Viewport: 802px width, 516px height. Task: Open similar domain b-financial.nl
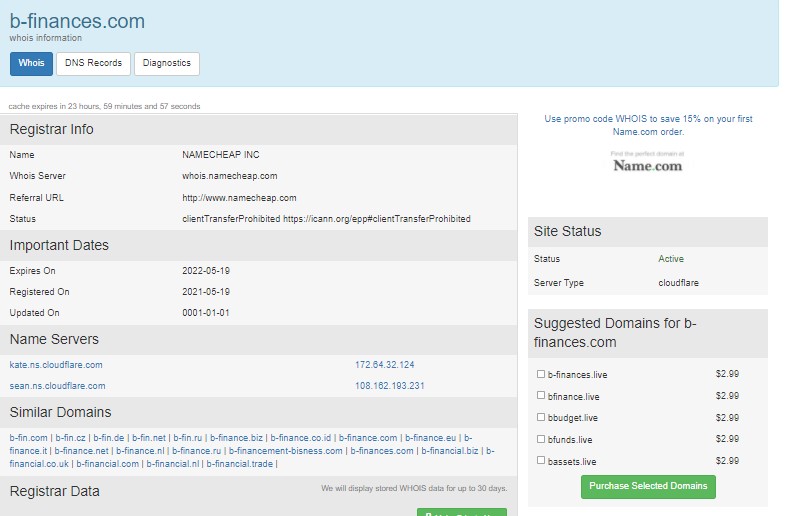point(172,464)
